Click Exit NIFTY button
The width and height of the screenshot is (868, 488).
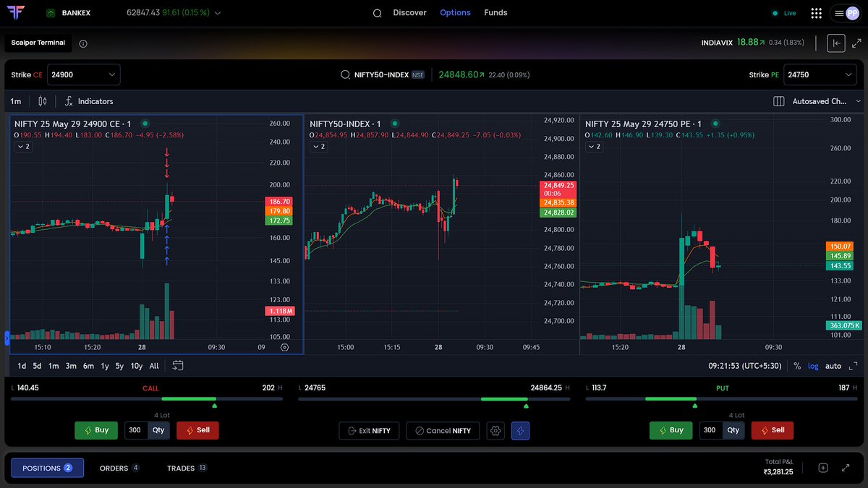click(369, 431)
